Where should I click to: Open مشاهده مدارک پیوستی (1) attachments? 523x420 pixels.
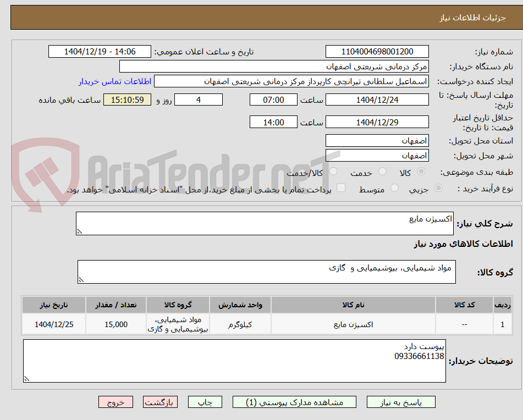294,402
